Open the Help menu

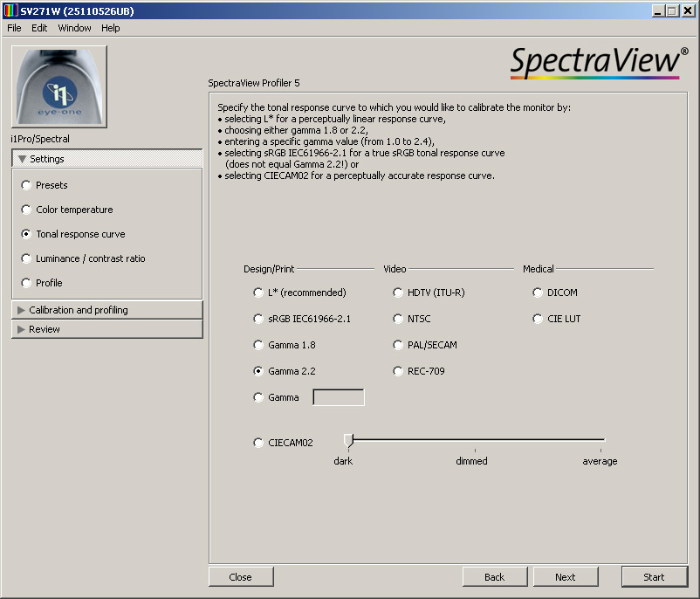click(110, 28)
